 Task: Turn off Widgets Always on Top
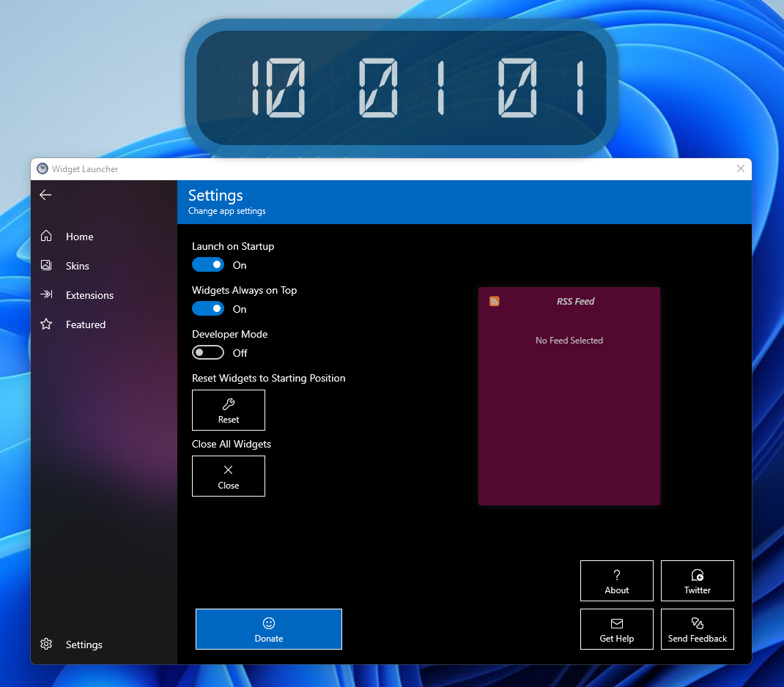(207, 308)
